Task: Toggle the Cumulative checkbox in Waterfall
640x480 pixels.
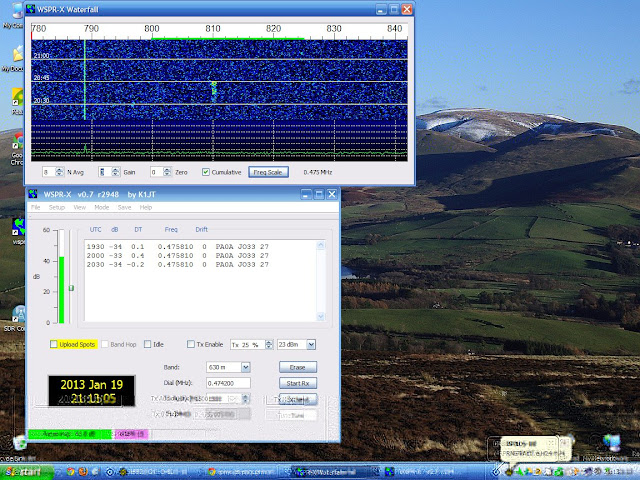Action: click(x=206, y=172)
